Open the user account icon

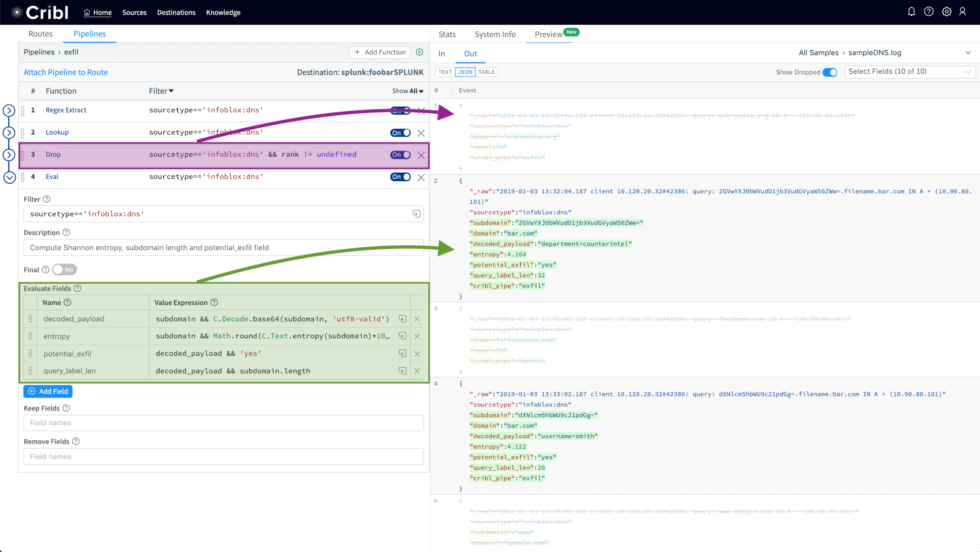tap(963, 12)
